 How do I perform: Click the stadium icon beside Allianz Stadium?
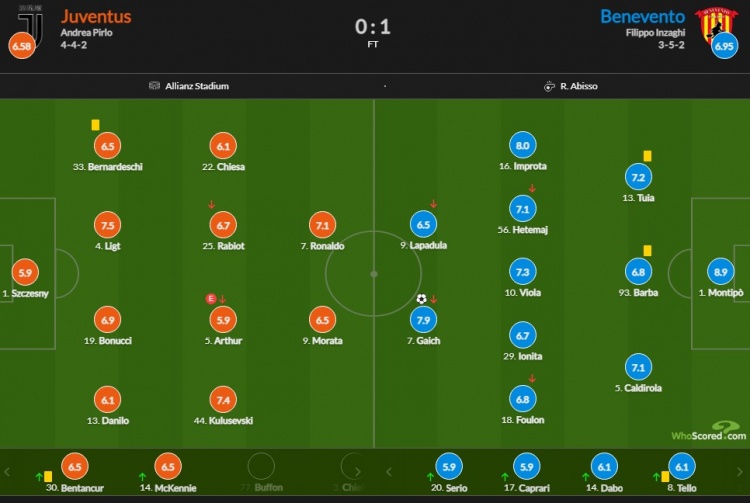point(154,86)
